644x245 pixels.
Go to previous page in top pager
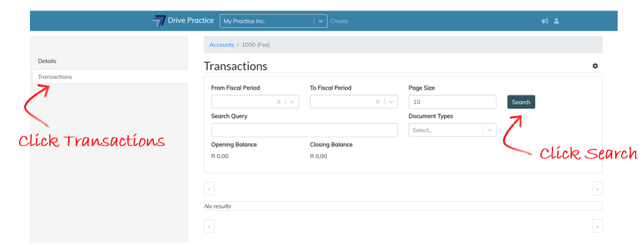[x=209, y=189]
